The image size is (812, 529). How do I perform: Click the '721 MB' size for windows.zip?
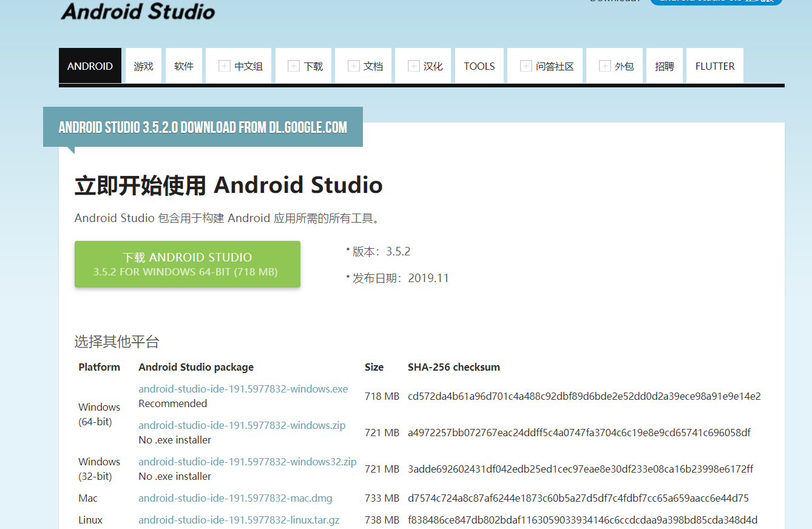tap(382, 433)
